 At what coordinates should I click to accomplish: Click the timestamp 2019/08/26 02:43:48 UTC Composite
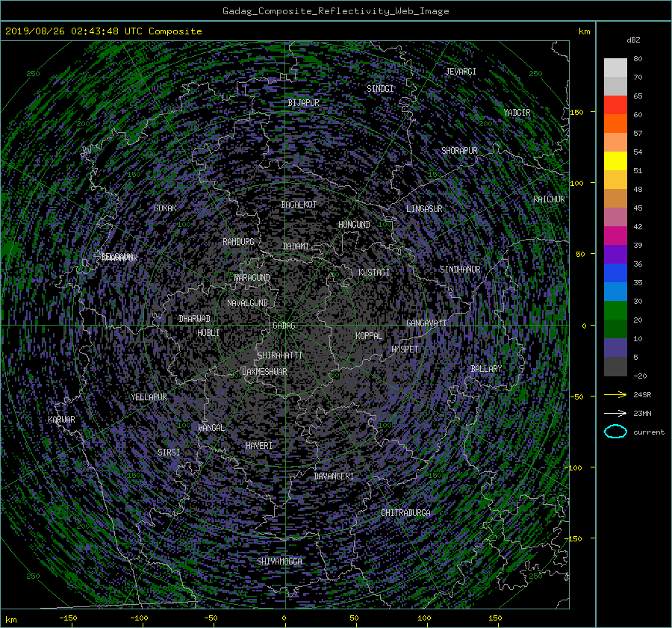[104, 31]
